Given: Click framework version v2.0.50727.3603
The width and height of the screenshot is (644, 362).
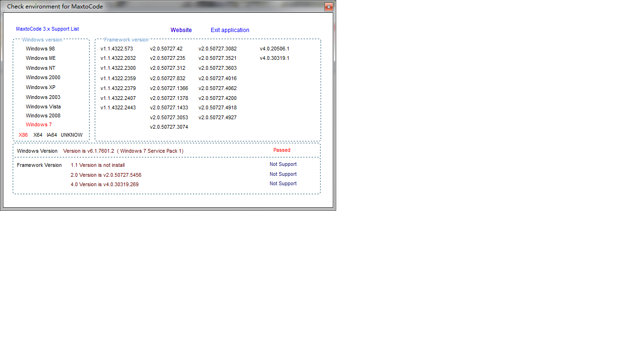Looking at the screenshot, I should coord(218,68).
